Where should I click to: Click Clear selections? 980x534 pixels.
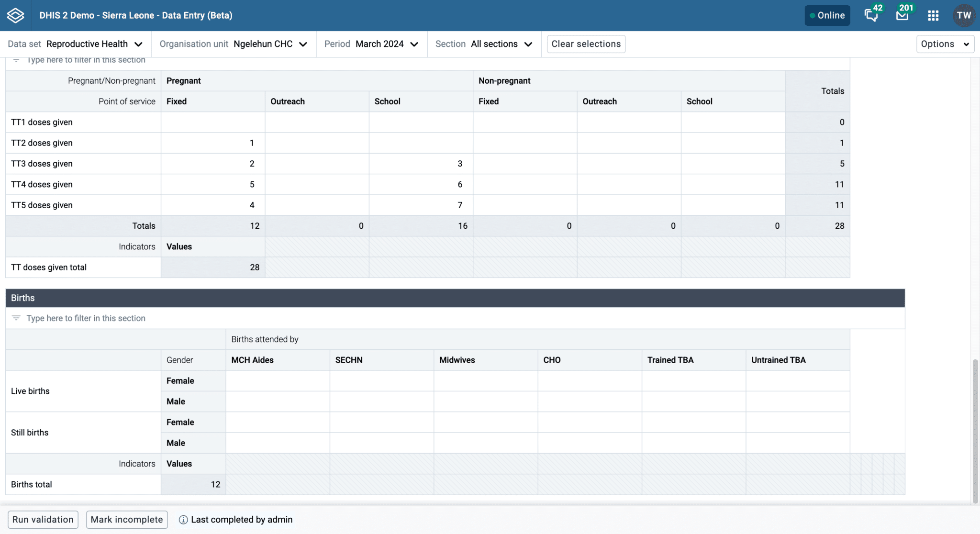(x=586, y=44)
